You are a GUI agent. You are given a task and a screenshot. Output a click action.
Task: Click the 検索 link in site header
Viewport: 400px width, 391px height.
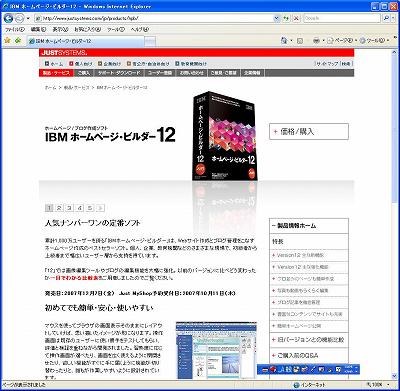(x=347, y=63)
